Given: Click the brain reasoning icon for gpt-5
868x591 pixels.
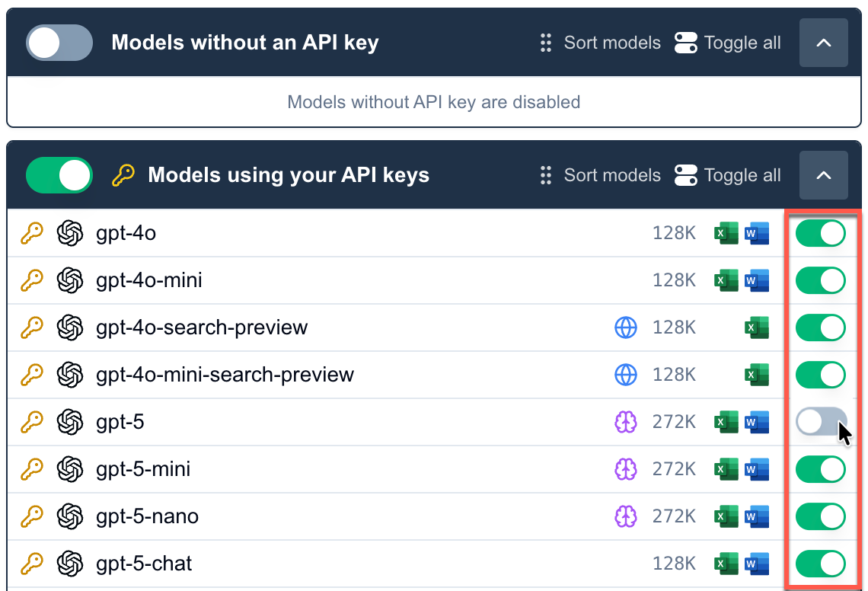Looking at the screenshot, I should click(625, 422).
